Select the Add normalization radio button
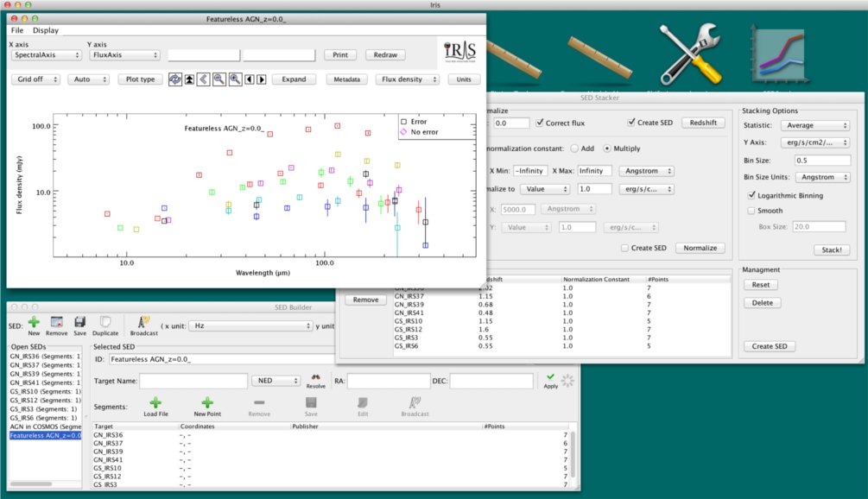 (x=574, y=148)
